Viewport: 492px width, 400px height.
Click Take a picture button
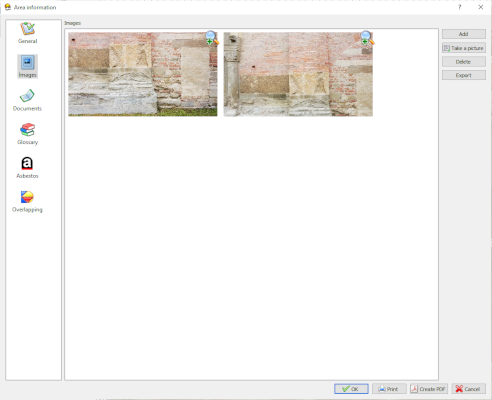pos(464,48)
